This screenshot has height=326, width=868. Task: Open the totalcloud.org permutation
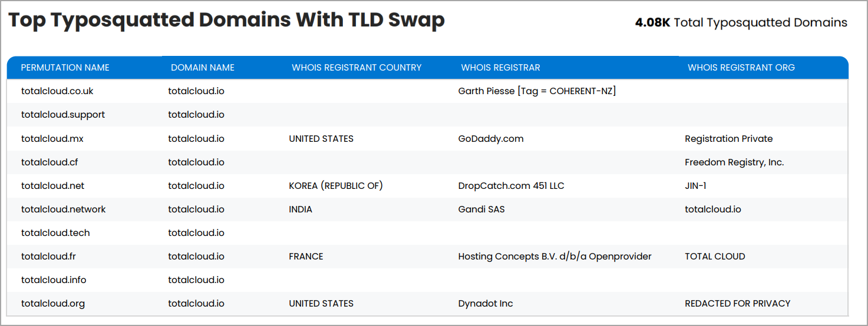pos(53,304)
